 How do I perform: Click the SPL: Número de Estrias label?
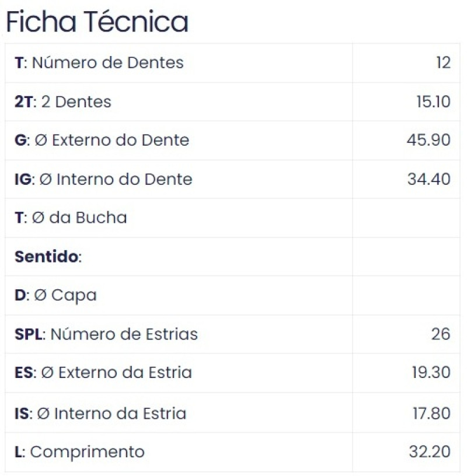point(106,334)
